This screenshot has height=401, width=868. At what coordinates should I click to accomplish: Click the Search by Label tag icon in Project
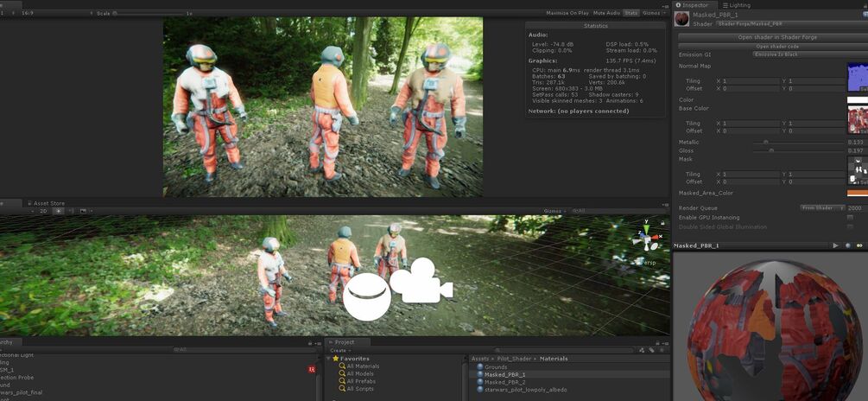coord(651,350)
